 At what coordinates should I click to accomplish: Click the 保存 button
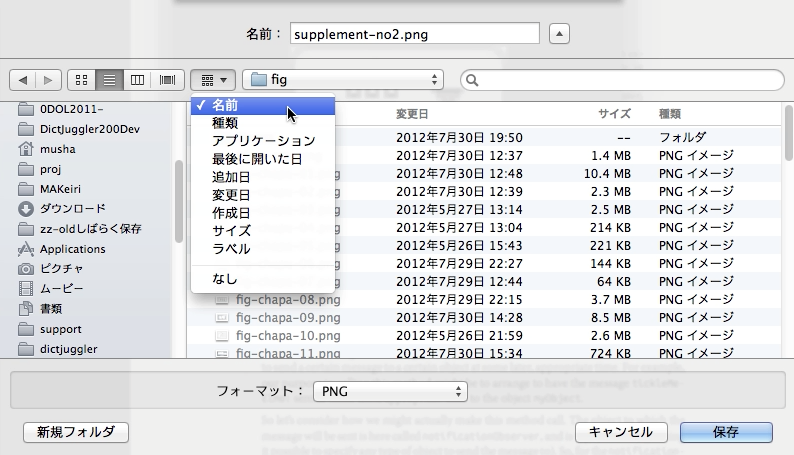pos(726,432)
